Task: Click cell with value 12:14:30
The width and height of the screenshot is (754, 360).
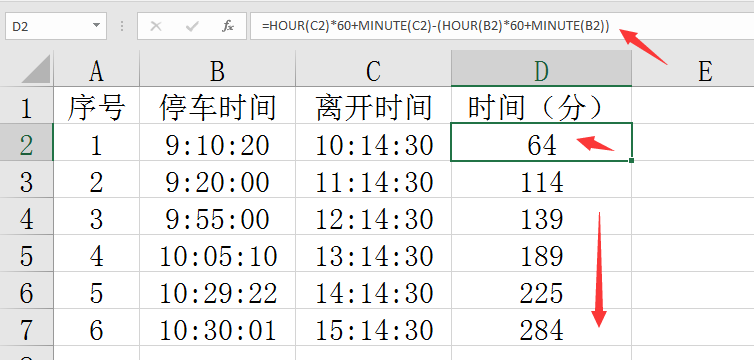Action: click(373, 216)
